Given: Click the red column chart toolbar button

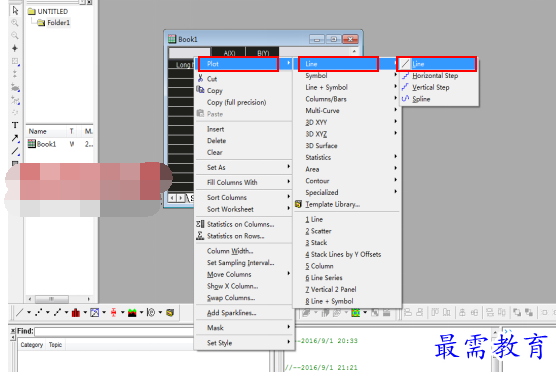Looking at the screenshot, I should [x=76, y=312].
